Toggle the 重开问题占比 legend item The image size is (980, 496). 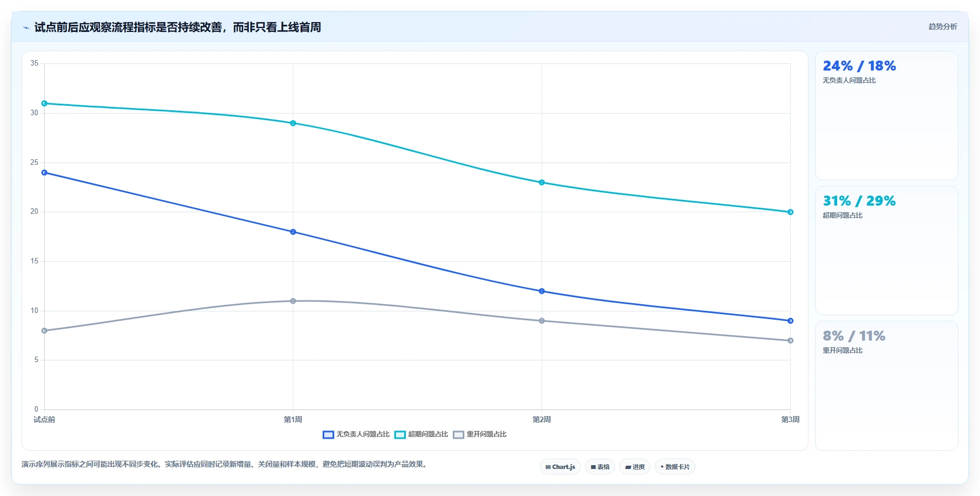coord(480,434)
